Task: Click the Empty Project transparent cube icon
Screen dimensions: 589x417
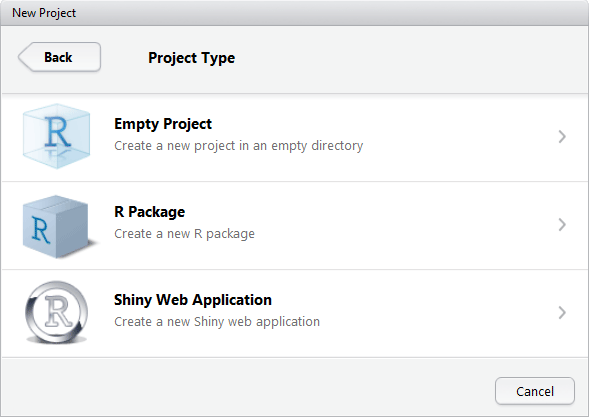Action: pos(56,136)
